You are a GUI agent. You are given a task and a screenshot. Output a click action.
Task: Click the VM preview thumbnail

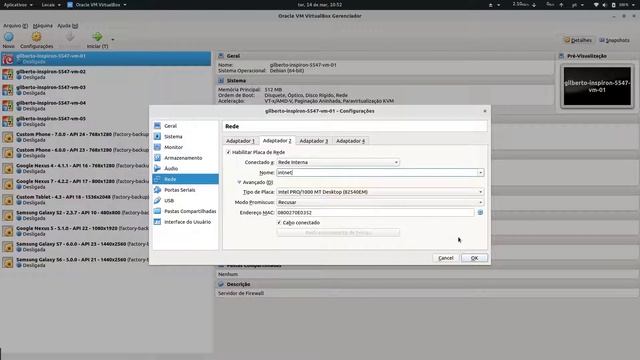(x=597, y=86)
